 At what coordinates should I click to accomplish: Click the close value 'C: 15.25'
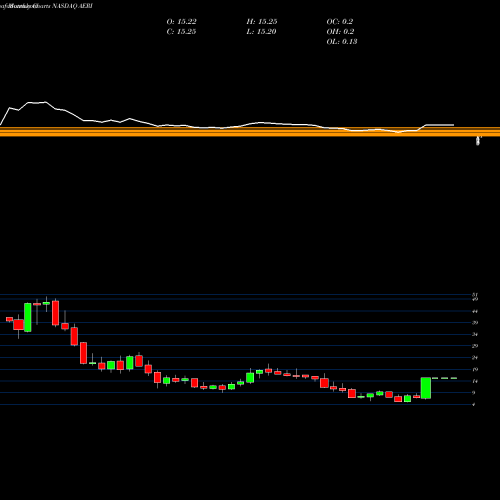pyautogui.click(x=181, y=32)
